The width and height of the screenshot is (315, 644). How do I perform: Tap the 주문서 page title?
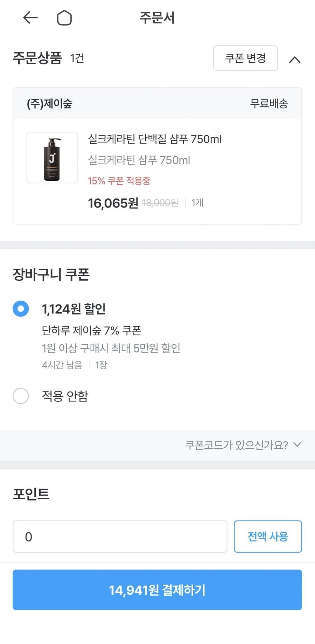click(157, 18)
